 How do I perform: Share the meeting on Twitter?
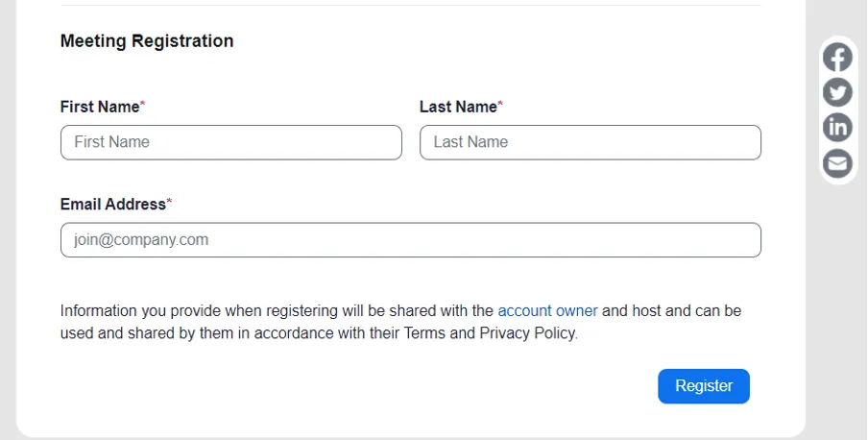pos(837,92)
